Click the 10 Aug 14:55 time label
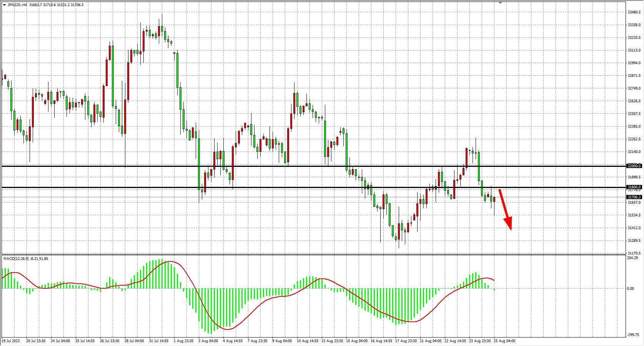This screenshot has height=346, width=644. 307,341
